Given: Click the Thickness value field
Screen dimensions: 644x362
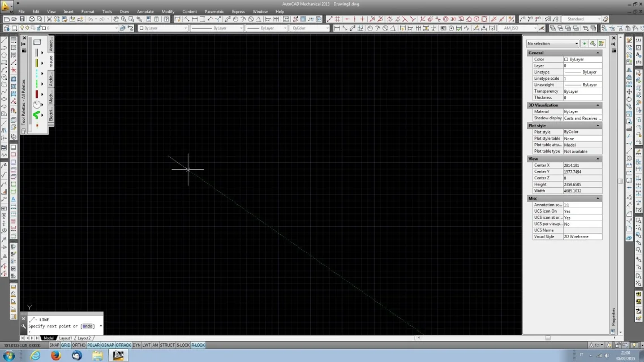Looking at the screenshot, I should tap(582, 98).
